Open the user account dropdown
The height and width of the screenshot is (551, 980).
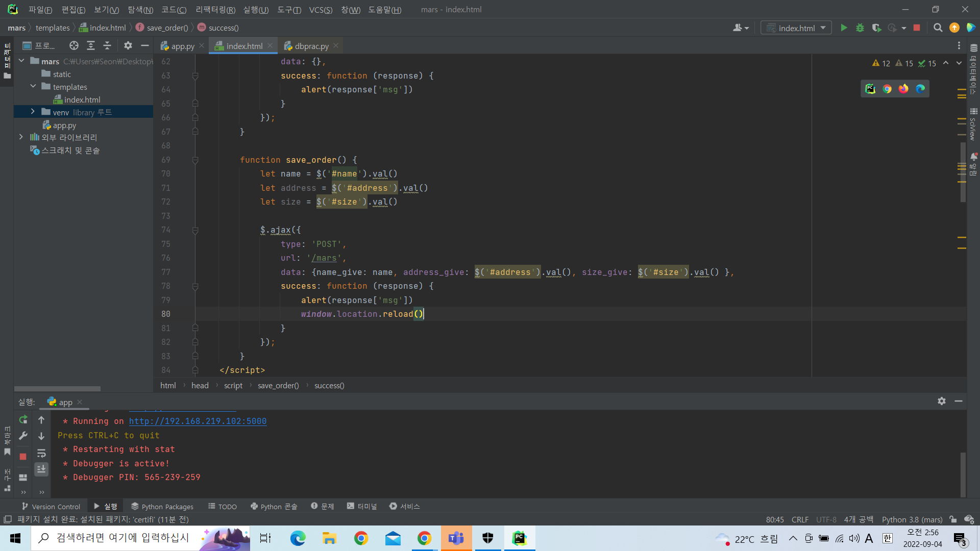741,28
